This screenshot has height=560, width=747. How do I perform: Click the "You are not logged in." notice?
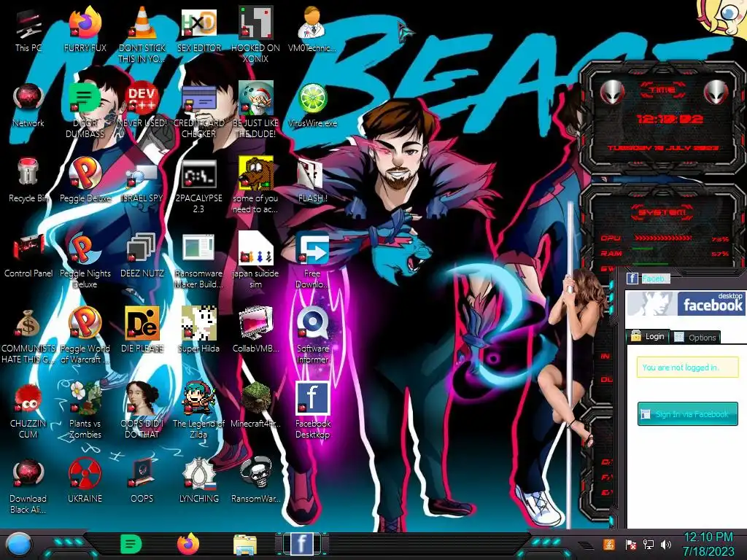coord(687,367)
